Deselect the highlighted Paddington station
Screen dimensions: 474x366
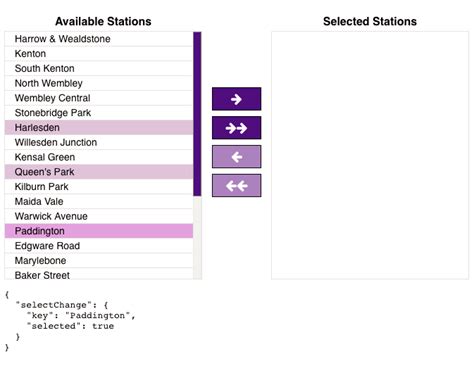pyautogui.click(x=99, y=231)
